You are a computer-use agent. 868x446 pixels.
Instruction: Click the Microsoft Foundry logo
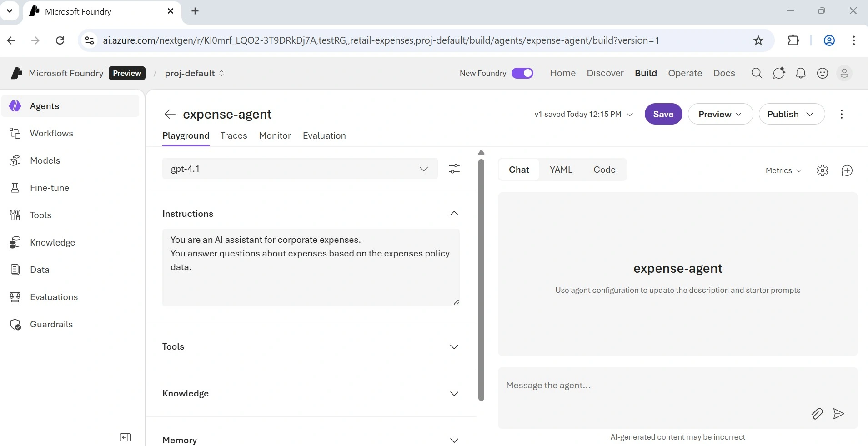click(x=16, y=73)
